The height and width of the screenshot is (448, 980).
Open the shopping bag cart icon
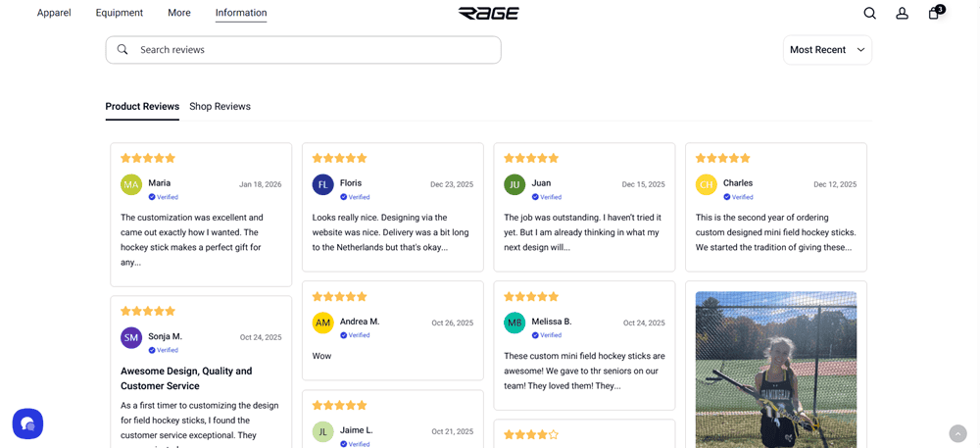click(x=934, y=13)
